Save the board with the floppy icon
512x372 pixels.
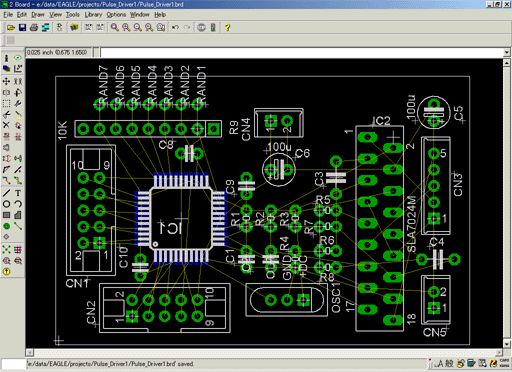(22, 28)
